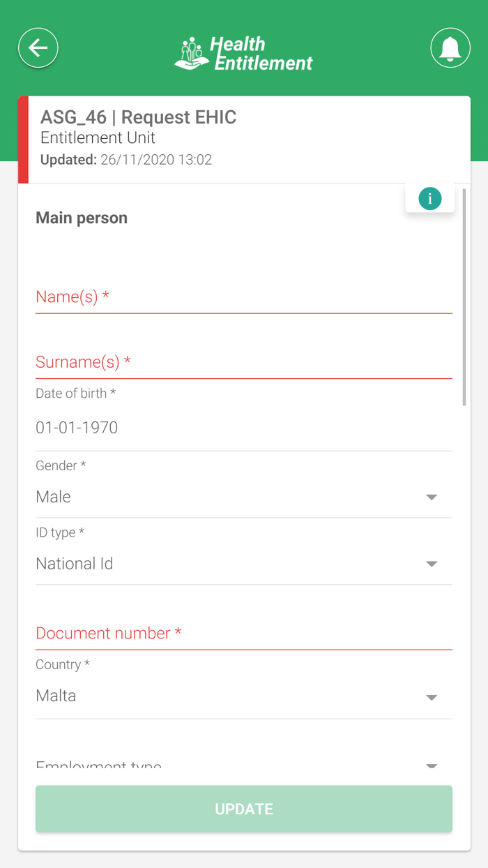Tap the back arrow icon
Viewport: 488px width, 868px height.
(x=38, y=48)
